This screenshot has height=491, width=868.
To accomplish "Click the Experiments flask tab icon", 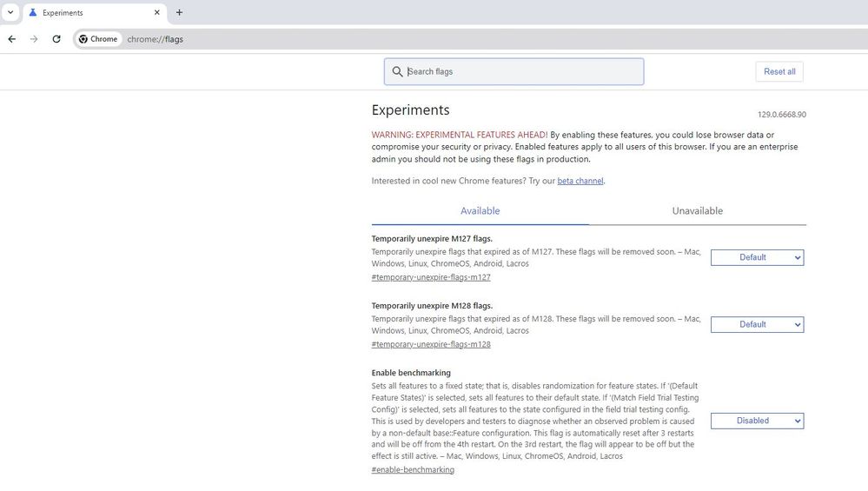I will pyautogui.click(x=33, y=13).
